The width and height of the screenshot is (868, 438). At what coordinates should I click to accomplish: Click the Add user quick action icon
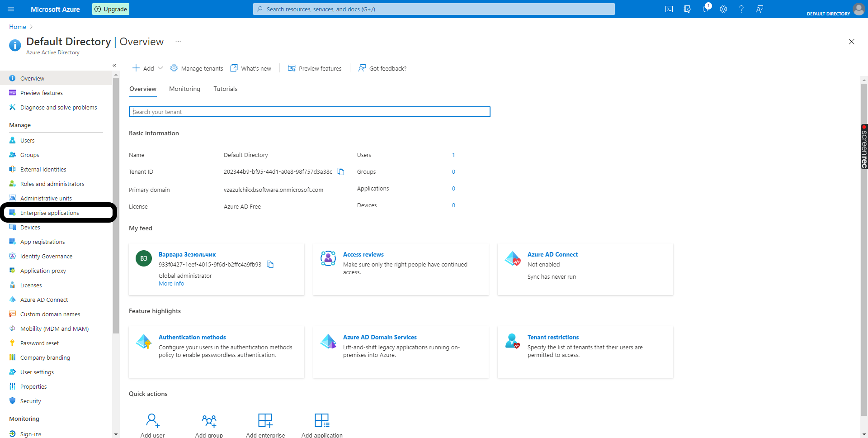tap(153, 420)
